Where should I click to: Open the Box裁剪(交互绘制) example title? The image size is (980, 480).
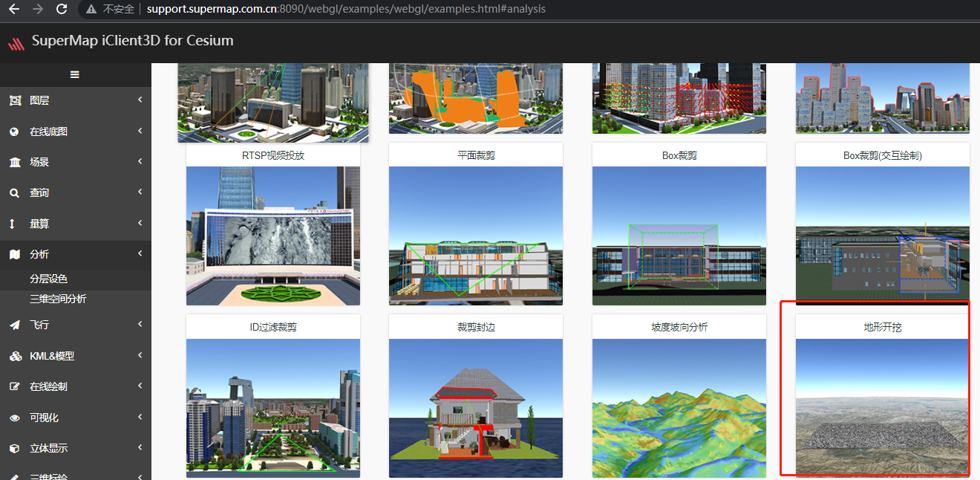[x=883, y=156]
